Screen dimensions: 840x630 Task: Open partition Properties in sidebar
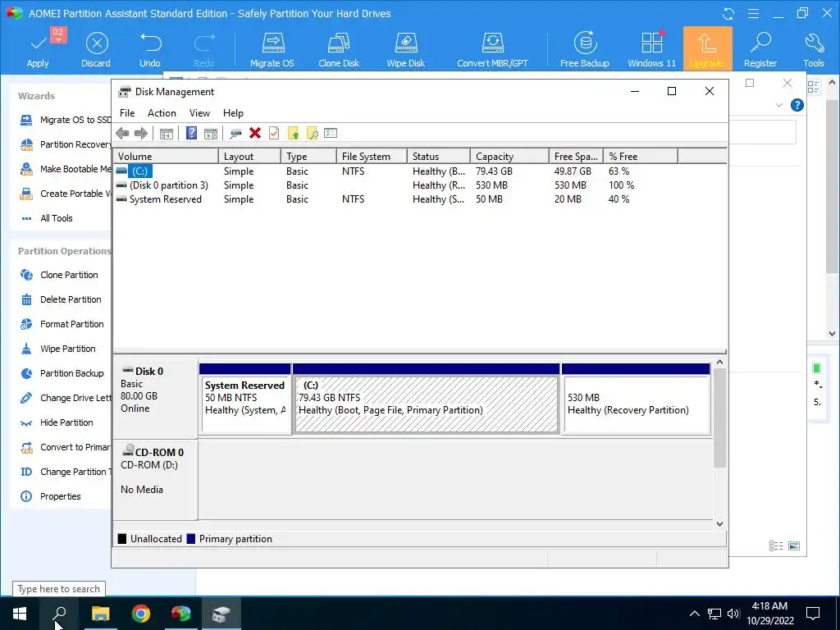click(x=50, y=496)
